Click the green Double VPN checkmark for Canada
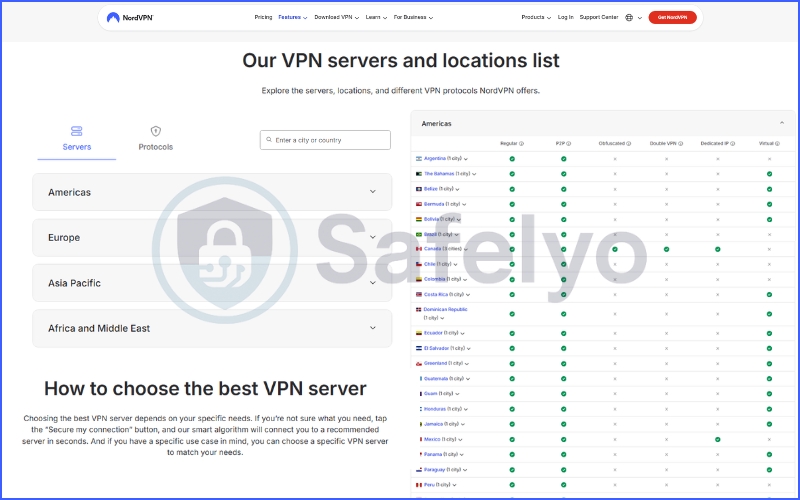800x500 pixels. click(666, 249)
